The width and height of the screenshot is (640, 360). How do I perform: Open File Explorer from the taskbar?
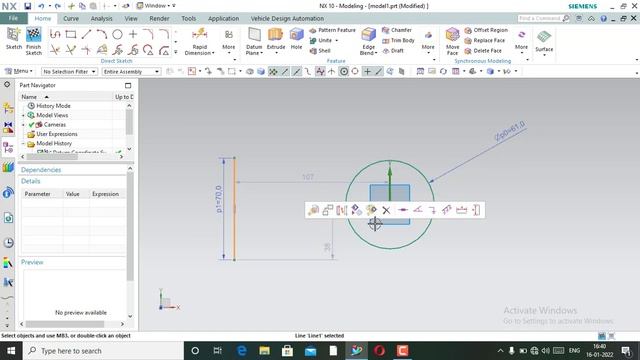pos(264,351)
